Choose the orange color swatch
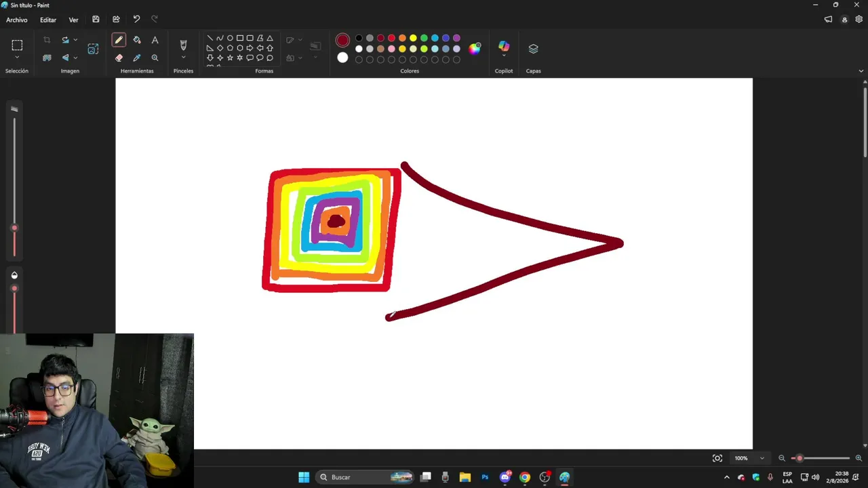 pyautogui.click(x=402, y=38)
